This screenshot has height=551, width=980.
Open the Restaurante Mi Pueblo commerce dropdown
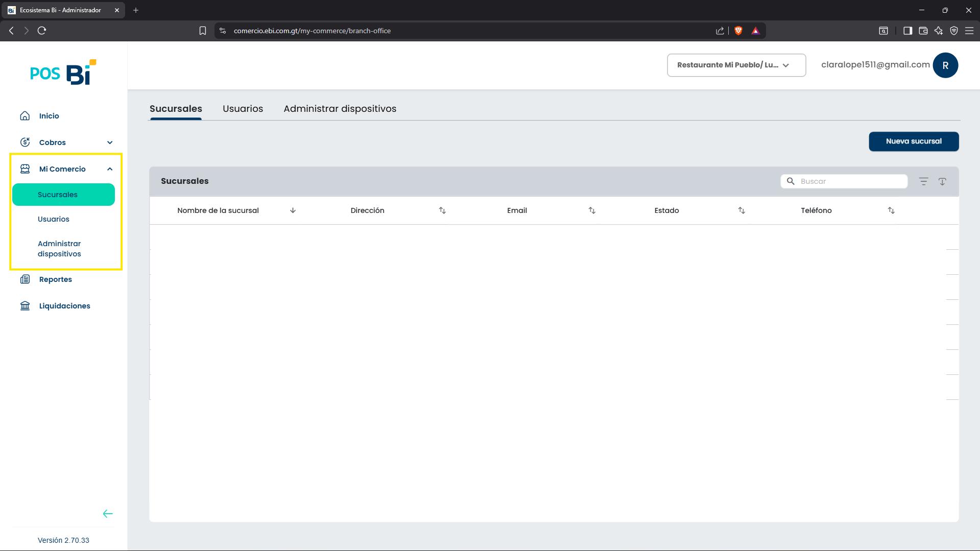736,65
